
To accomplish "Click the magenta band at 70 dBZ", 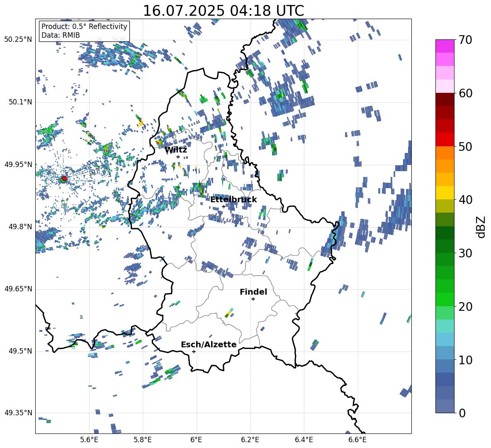I will [445, 46].
